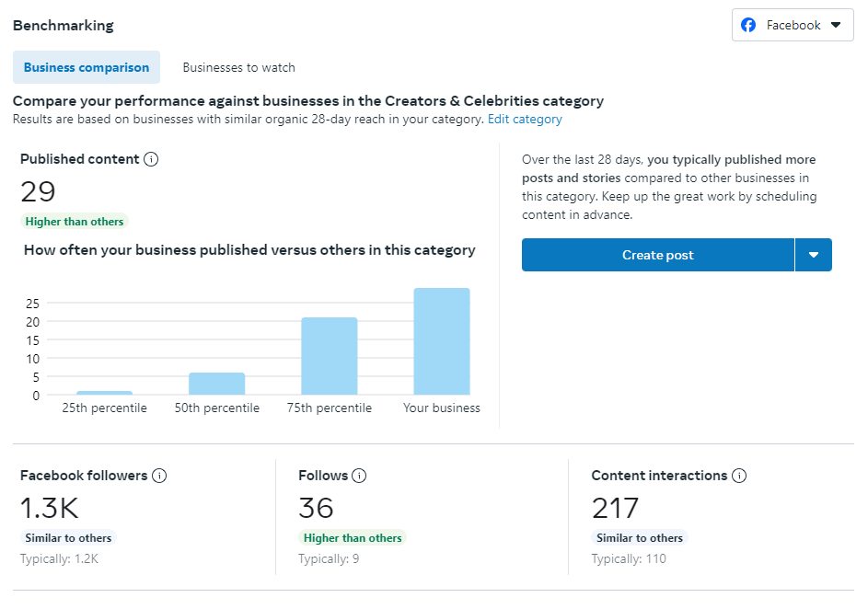Viewport: 868px width, 609px height.
Task: Click the Facebook logo icon in selector
Action: click(748, 25)
